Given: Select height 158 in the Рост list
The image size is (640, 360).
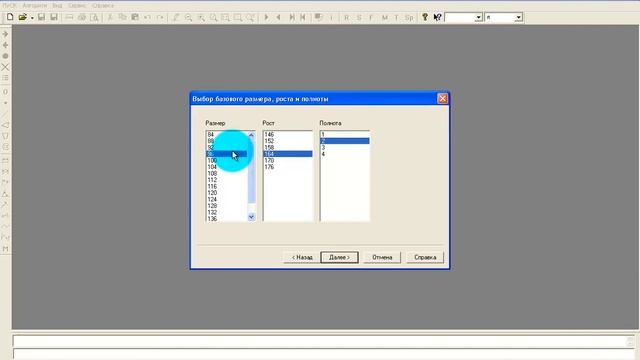Looking at the screenshot, I should [x=288, y=147].
